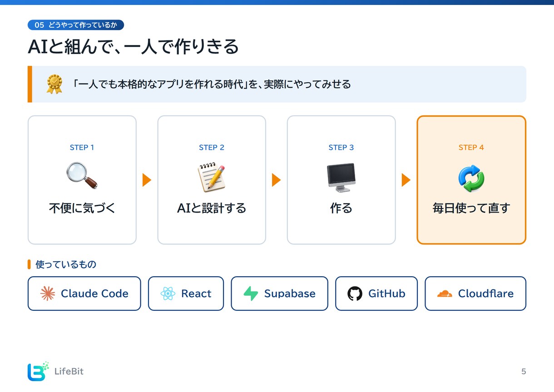The width and height of the screenshot is (554, 392).
Task: Click the 05 どうやって作っているか section badge
Action: click(76, 25)
